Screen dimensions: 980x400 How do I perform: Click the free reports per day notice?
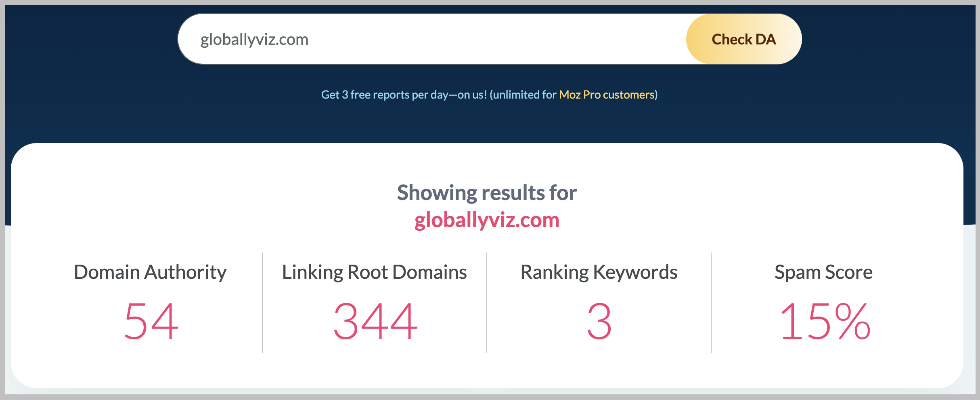point(404,95)
